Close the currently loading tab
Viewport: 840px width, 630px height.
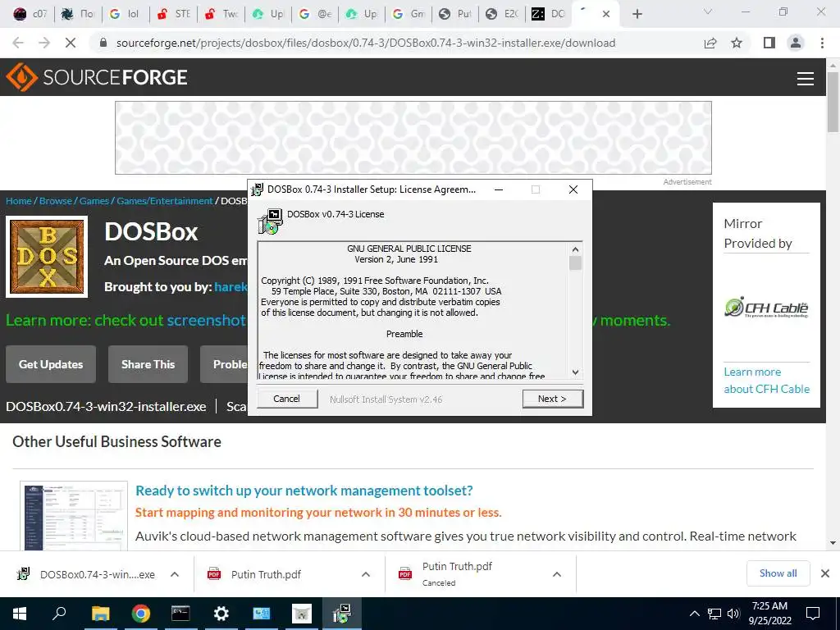[606, 14]
